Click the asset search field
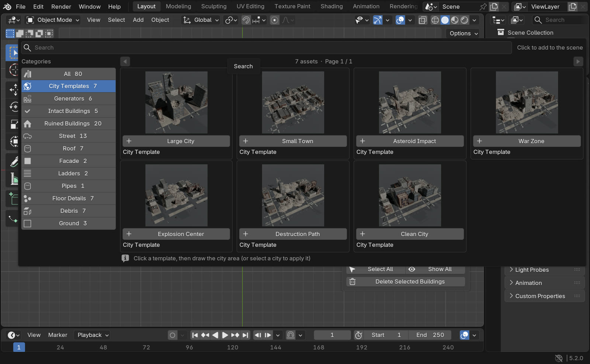 click(266, 48)
